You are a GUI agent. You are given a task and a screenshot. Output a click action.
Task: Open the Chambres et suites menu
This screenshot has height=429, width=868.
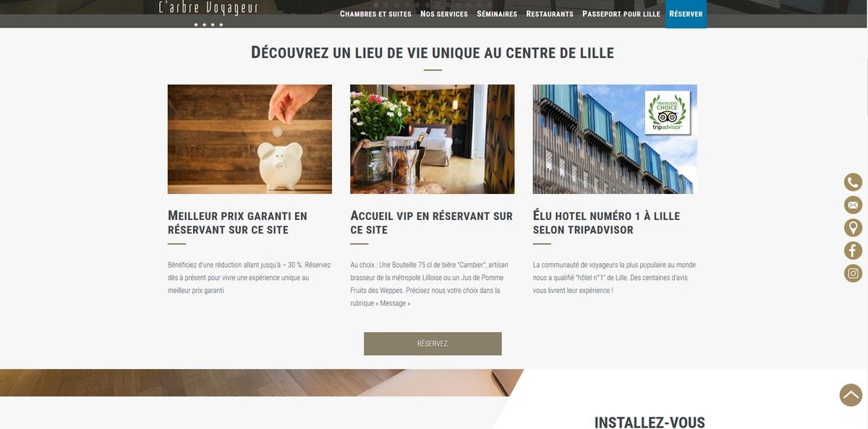[x=375, y=14]
